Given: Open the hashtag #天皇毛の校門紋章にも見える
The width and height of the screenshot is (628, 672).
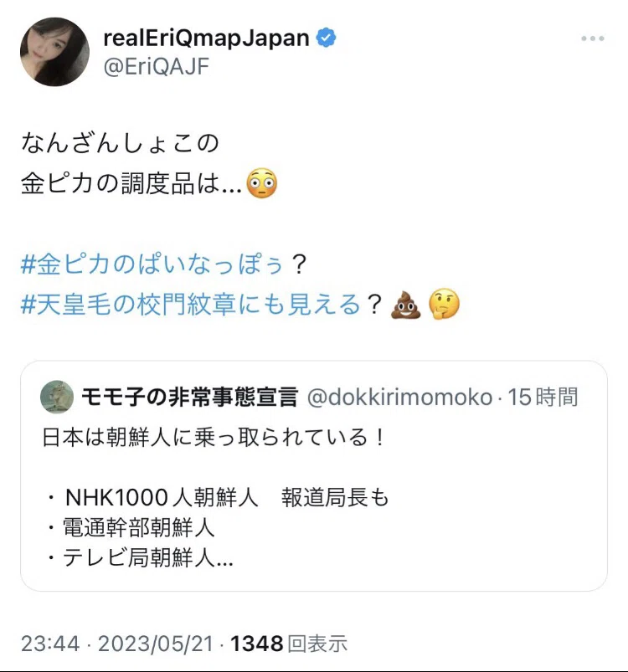Looking at the screenshot, I should pos(190,305).
